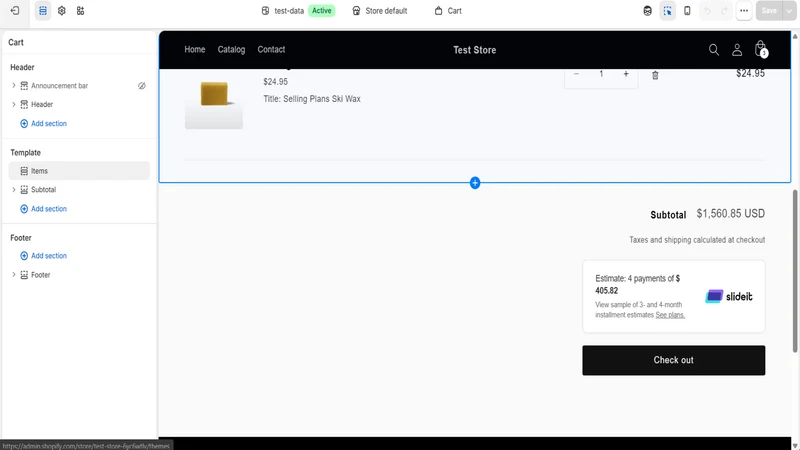Click the Active status badge

(321, 11)
